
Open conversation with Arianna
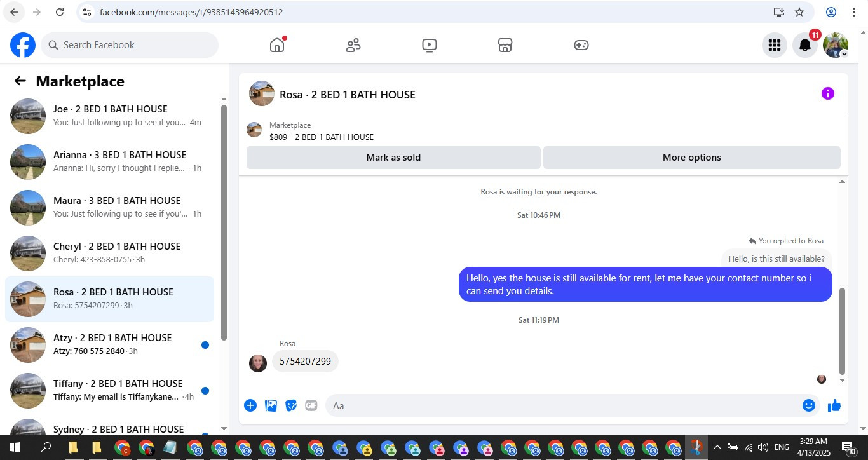point(109,162)
